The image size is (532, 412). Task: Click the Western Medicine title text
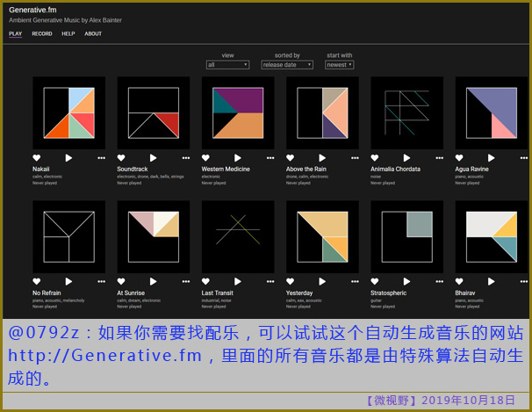[226, 169]
